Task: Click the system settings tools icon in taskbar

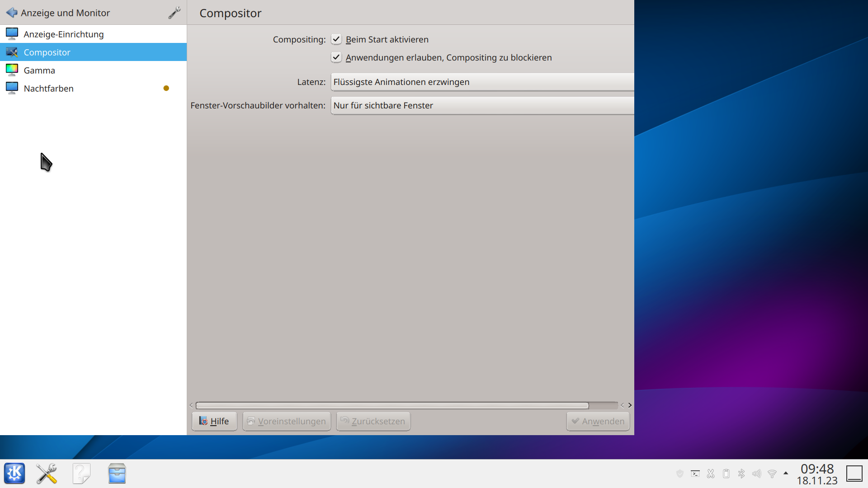Action: tap(47, 473)
